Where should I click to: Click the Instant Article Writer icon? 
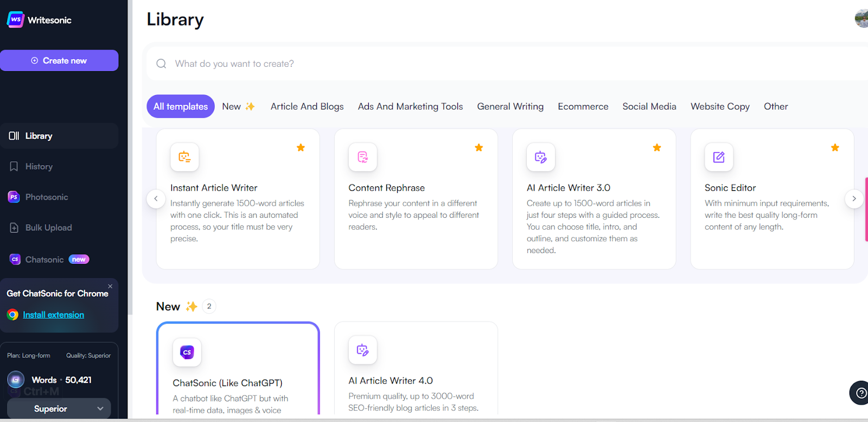click(184, 157)
